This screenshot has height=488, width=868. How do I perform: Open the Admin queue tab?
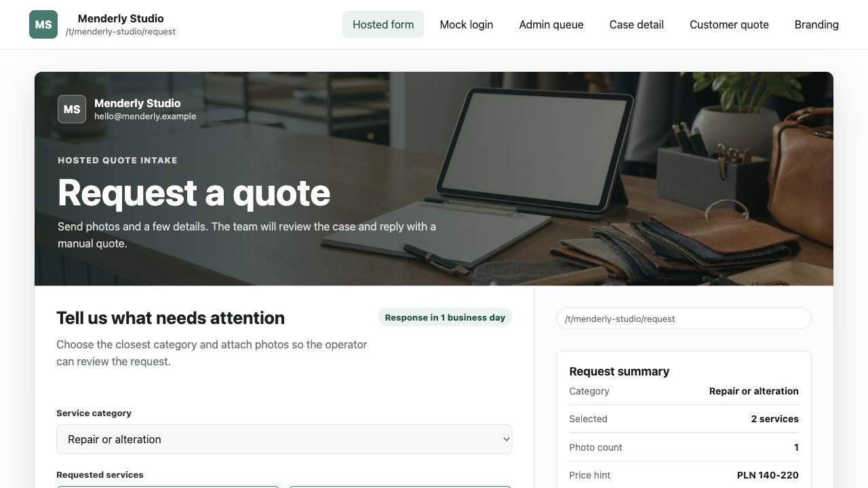551,24
